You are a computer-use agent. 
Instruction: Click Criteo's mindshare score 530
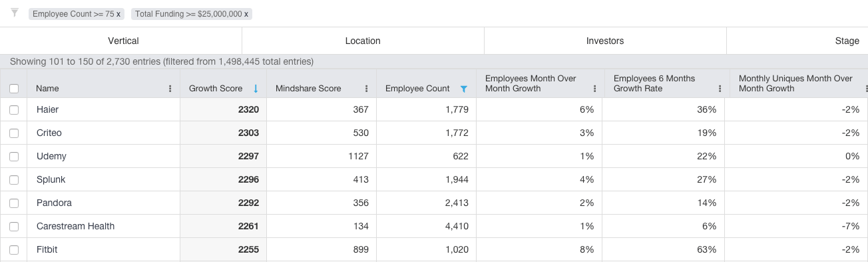pyautogui.click(x=361, y=133)
